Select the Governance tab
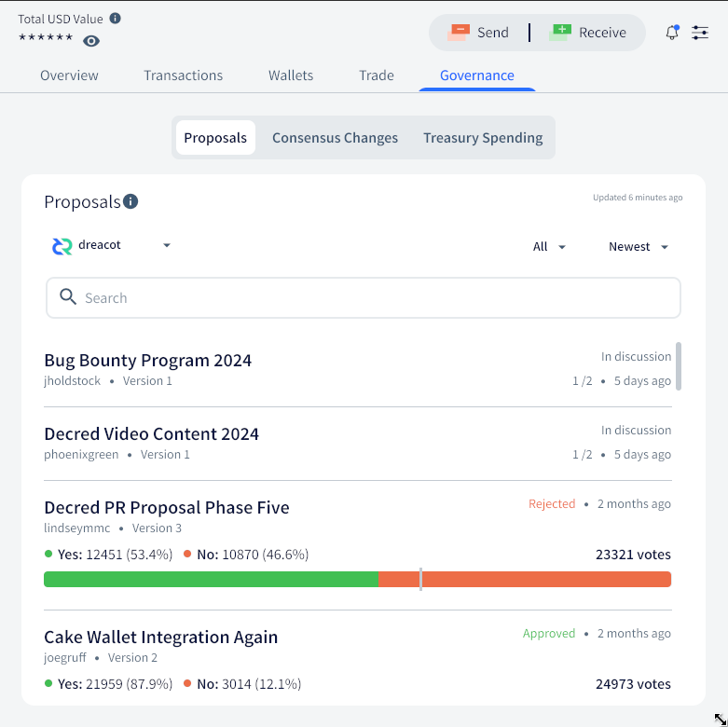Viewport: 728px width, 727px height. [477, 75]
